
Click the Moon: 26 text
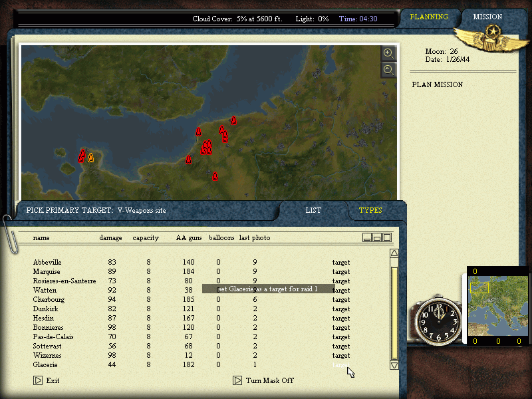pos(442,52)
